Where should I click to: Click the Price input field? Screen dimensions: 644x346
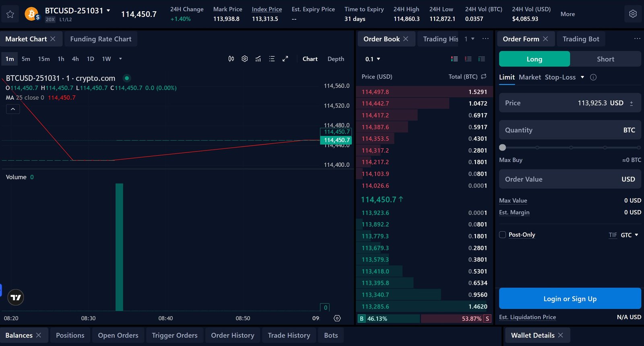570,103
